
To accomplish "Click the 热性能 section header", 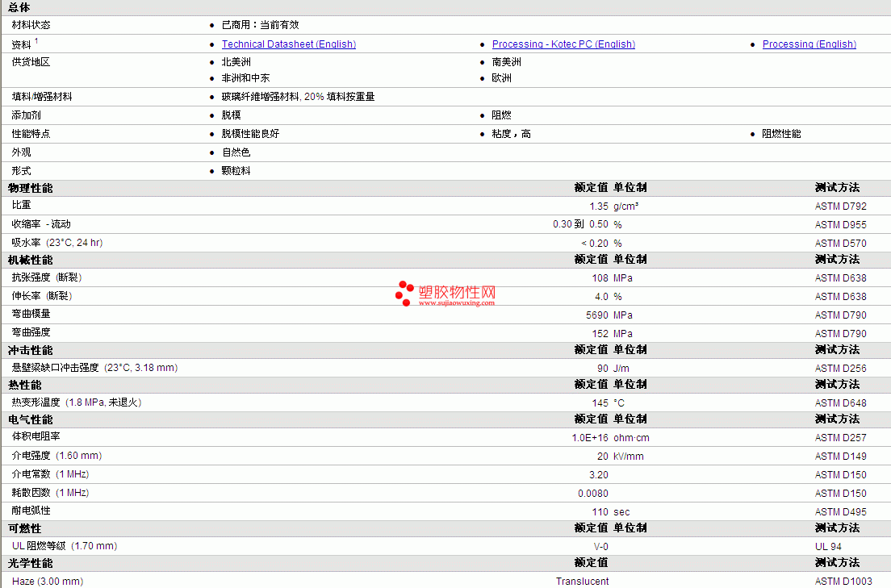I will 24,386.
